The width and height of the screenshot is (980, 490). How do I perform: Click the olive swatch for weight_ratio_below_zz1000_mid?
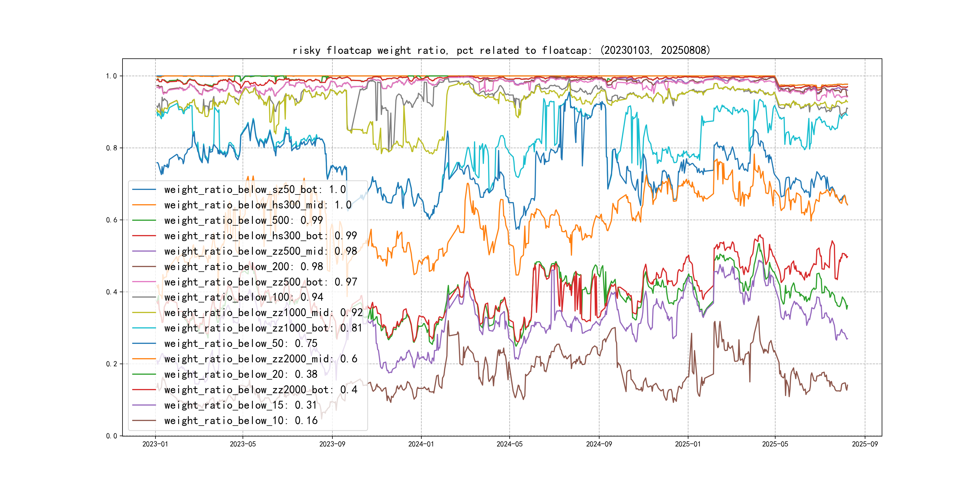click(x=144, y=313)
